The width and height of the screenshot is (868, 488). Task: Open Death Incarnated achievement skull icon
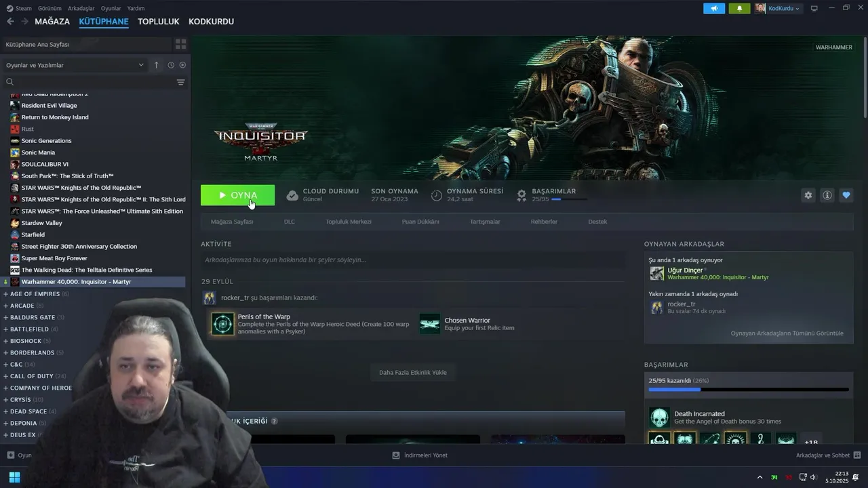[659, 418]
